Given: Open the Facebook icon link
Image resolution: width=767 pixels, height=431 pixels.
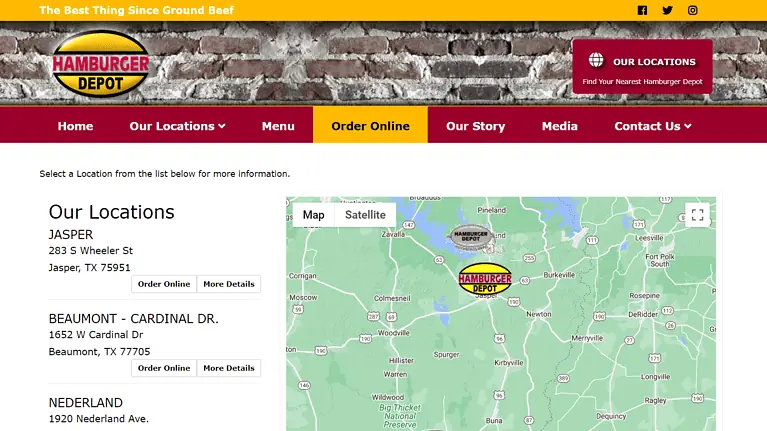Looking at the screenshot, I should pyautogui.click(x=642, y=10).
